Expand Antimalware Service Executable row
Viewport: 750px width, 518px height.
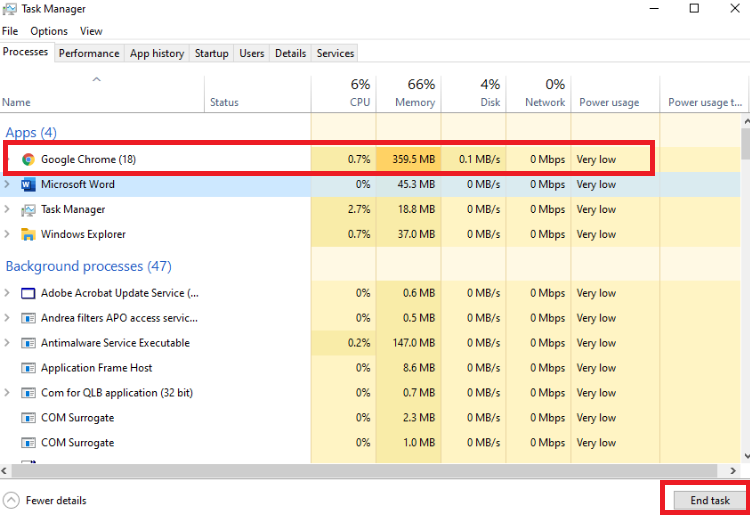[7, 342]
